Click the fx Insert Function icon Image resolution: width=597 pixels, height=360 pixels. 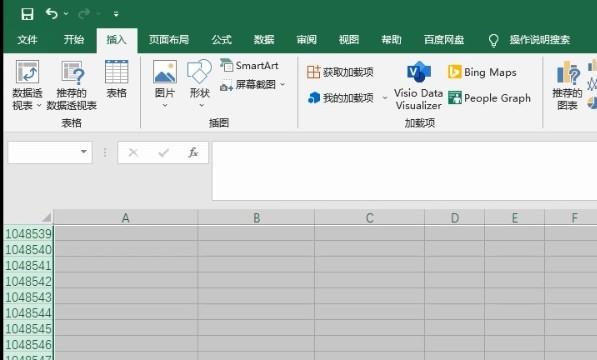coord(193,153)
